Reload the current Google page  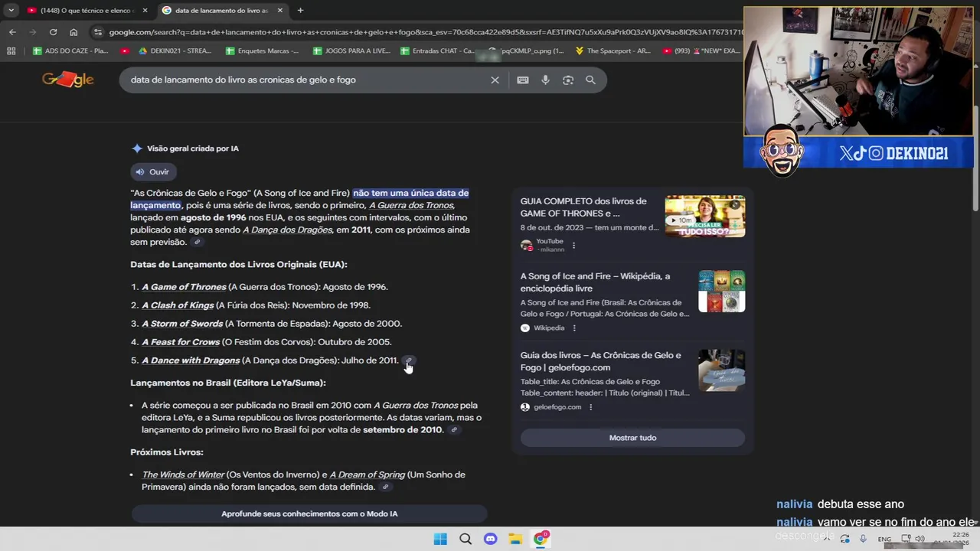click(x=53, y=32)
